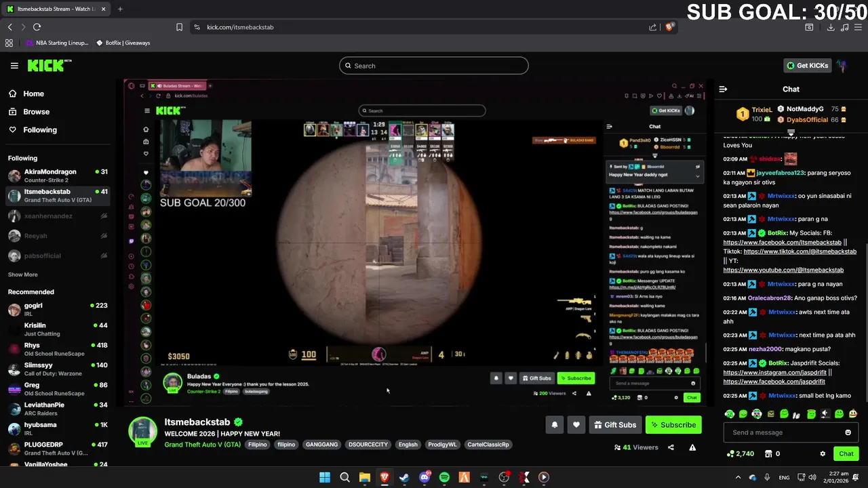
Task: Open a new browser tab
Action: tap(120, 9)
